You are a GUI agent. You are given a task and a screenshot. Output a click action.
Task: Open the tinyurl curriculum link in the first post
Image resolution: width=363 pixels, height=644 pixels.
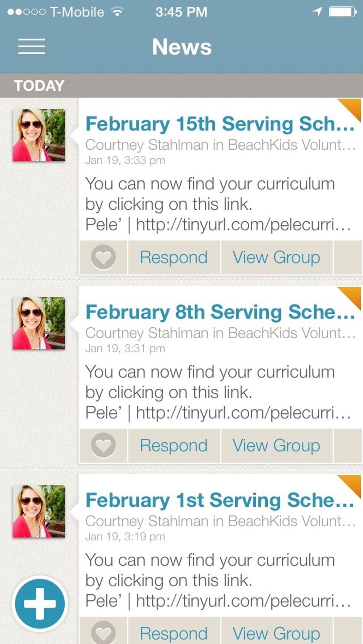tap(241, 224)
